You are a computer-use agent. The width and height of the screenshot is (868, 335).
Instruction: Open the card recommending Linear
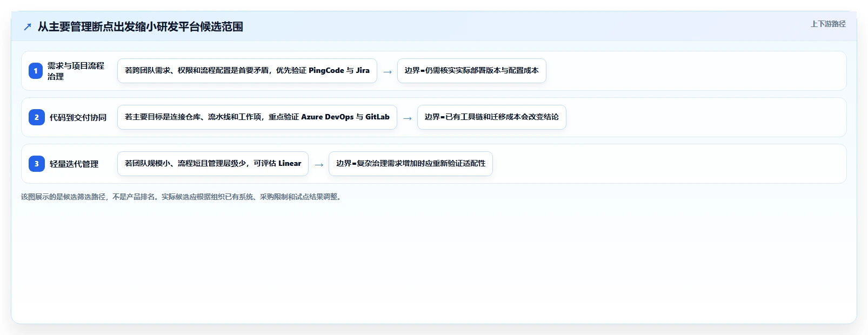(x=213, y=164)
